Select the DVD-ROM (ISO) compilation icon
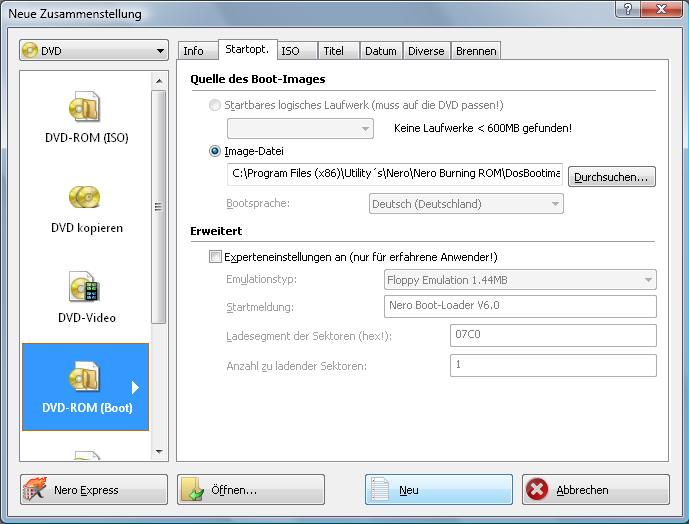The width and height of the screenshot is (689, 524). point(85,107)
